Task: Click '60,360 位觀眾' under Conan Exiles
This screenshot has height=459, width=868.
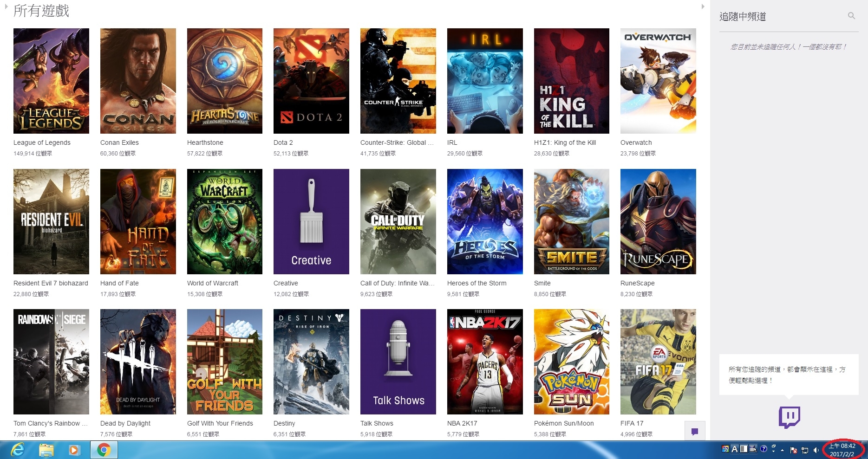Action: coord(118,153)
